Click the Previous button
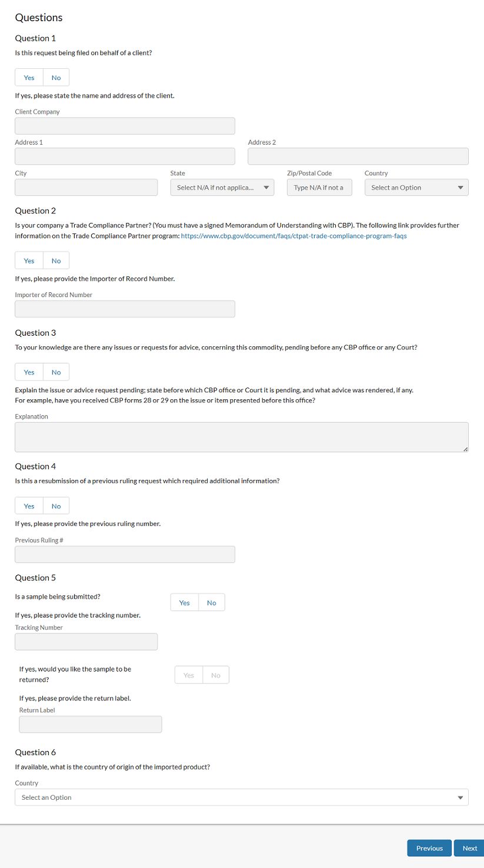The image size is (484, 868). coord(429,848)
